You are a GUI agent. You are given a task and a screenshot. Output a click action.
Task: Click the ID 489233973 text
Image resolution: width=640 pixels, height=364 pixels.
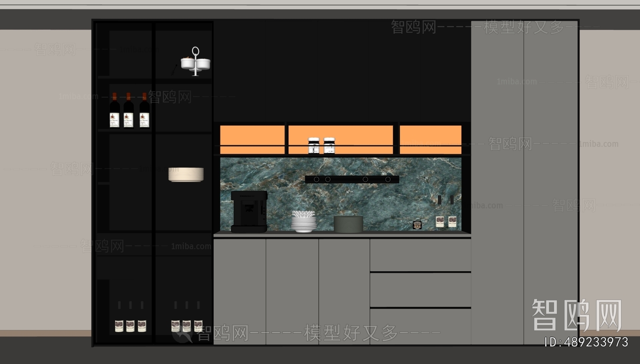click(x=586, y=342)
